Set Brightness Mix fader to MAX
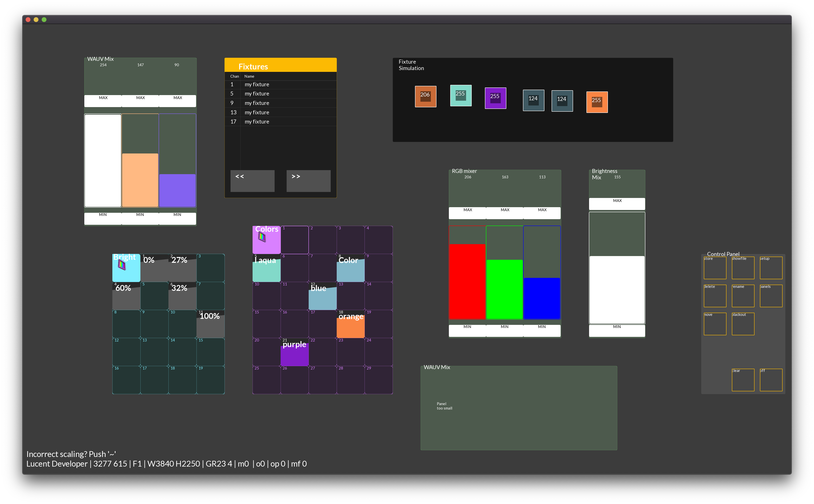 click(617, 203)
